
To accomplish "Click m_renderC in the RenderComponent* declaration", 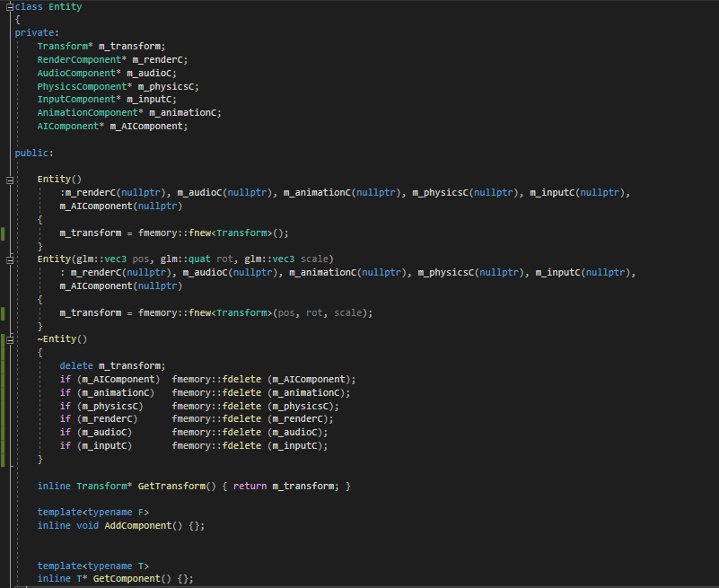I will (158, 59).
